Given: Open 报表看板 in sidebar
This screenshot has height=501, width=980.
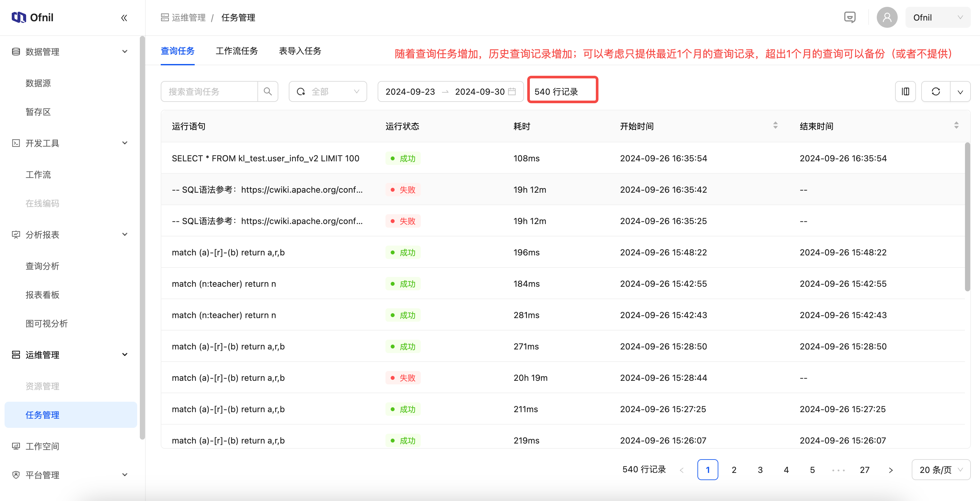Looking at the screenshot, I should (x=42, y=295).
